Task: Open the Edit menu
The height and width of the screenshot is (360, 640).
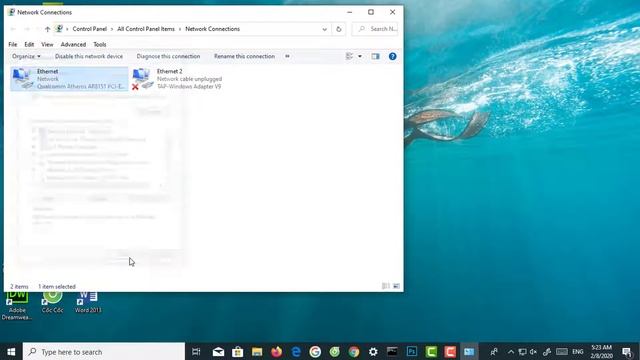Action: (29, 44)
